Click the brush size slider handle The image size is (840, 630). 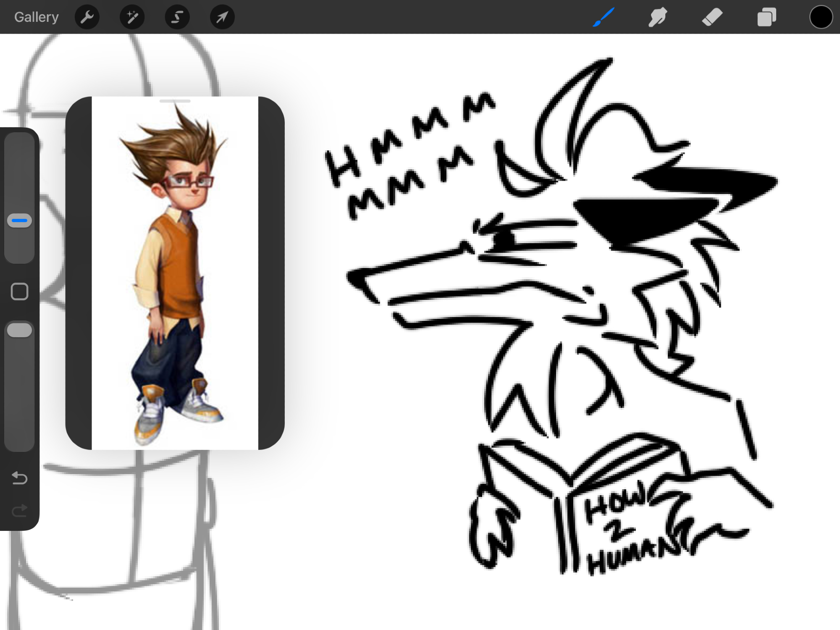[19, 220]
